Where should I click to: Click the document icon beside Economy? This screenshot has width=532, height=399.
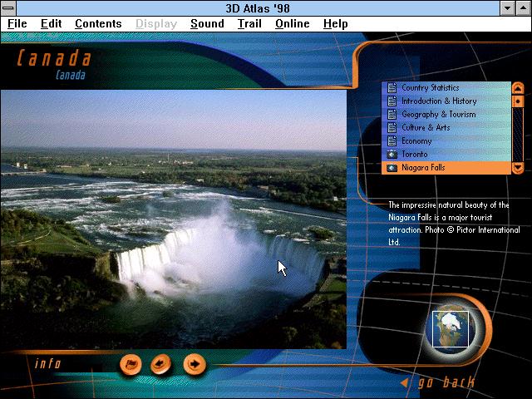[392, 141]
